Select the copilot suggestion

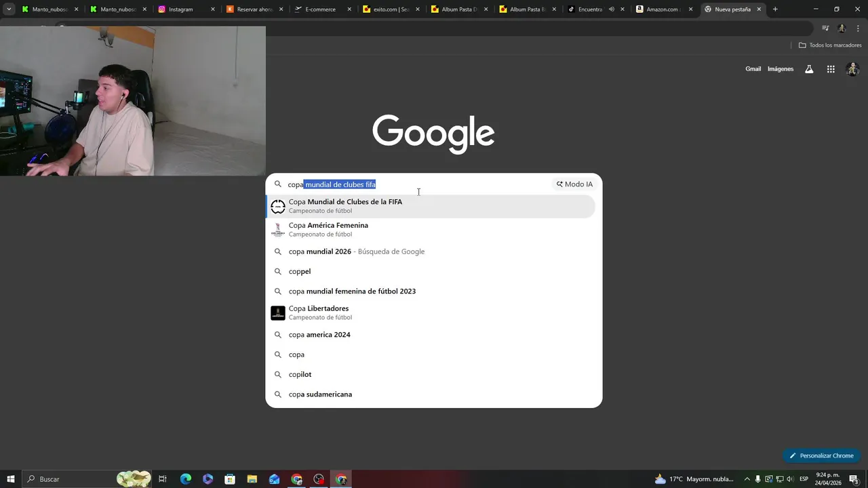coord(431,374)
